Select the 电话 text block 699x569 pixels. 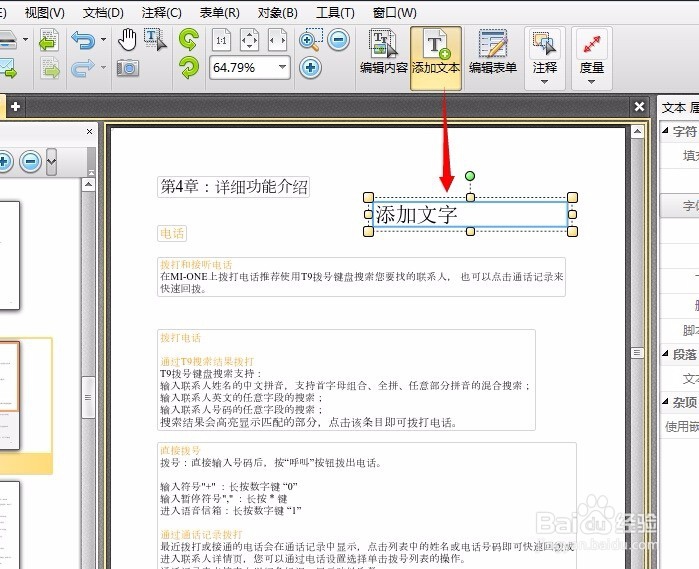tap(172, 234)
